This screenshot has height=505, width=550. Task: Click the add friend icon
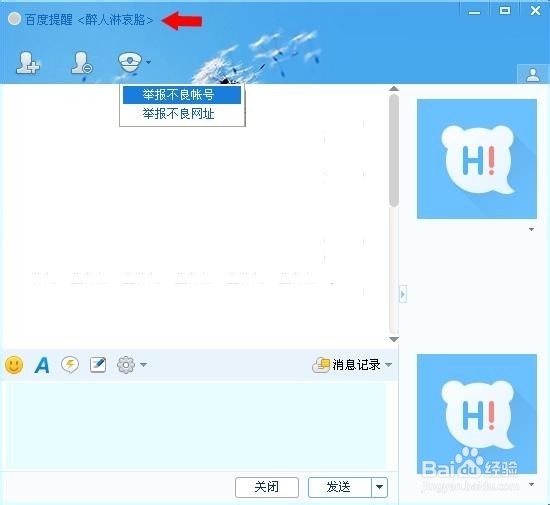pyautogui.click(x=28, y=63)
